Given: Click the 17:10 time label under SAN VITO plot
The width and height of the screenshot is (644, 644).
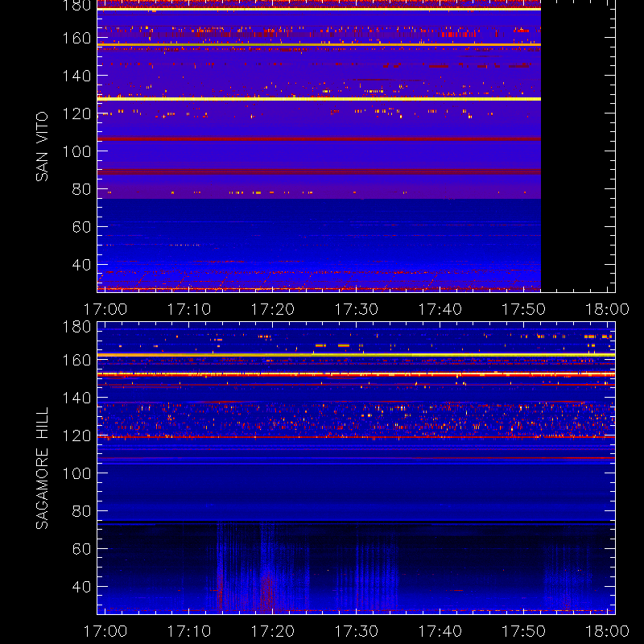Looking at the screenshot, I should coord(189,309).
